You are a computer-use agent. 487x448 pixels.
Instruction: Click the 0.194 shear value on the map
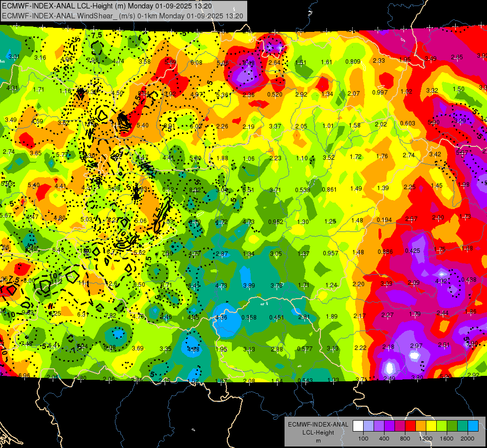point(384,220)
